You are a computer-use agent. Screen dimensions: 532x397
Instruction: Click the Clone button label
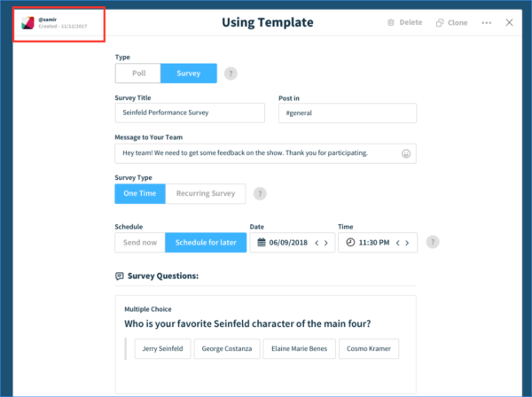(458, 23)
